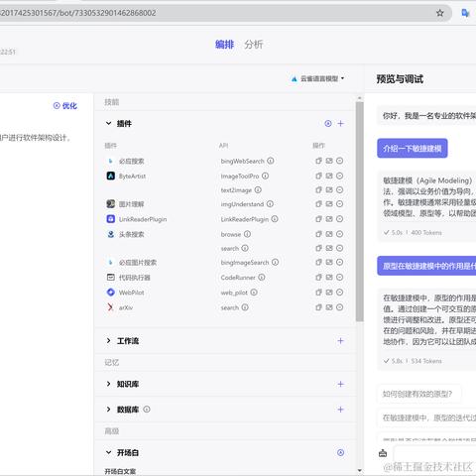Expand the 数据库 section
Viewport: 476px width, 476px height.
tap(108, 410)
